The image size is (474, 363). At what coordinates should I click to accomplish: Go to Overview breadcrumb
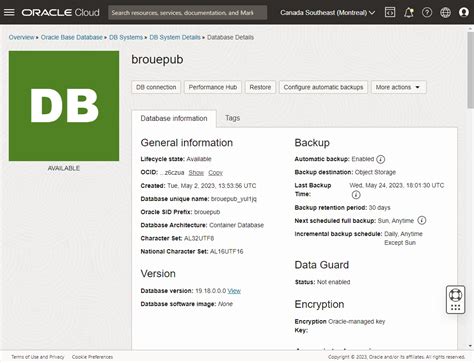[x=21, y=37]
